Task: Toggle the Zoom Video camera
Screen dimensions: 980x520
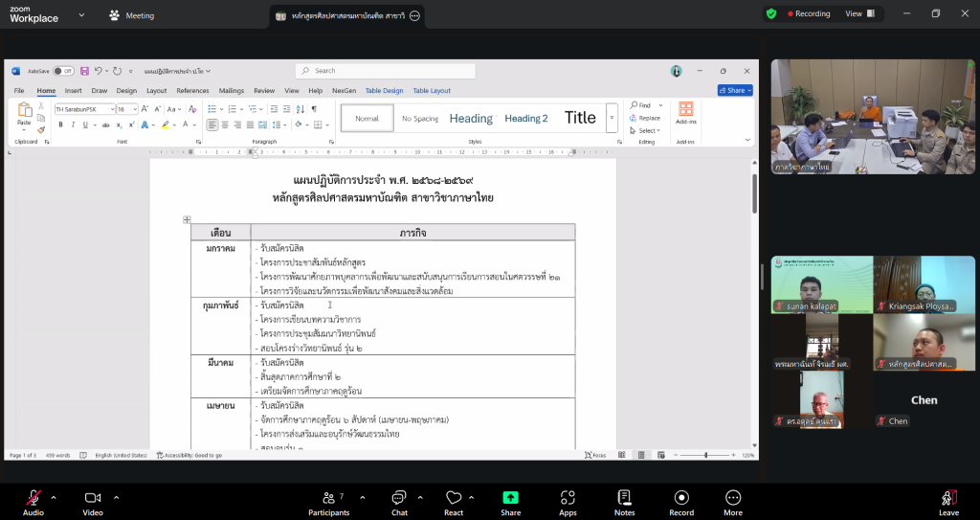Action: (93, 503)
